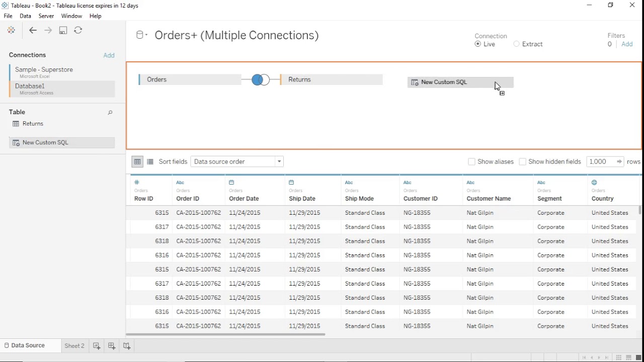Open the Sort fields dropdown
Screen dimensions: 644x362
237,162
